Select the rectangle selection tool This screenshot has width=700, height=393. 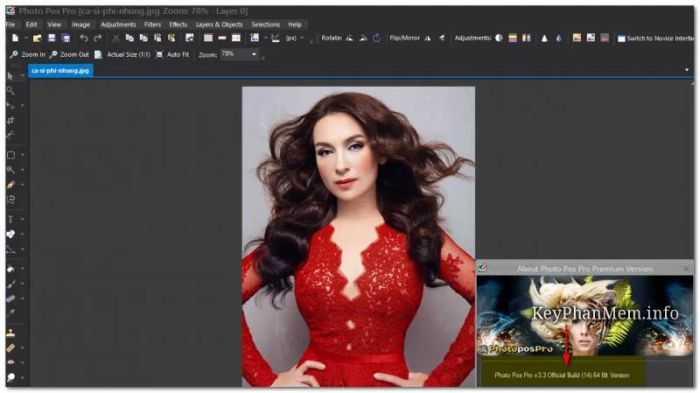10,155
